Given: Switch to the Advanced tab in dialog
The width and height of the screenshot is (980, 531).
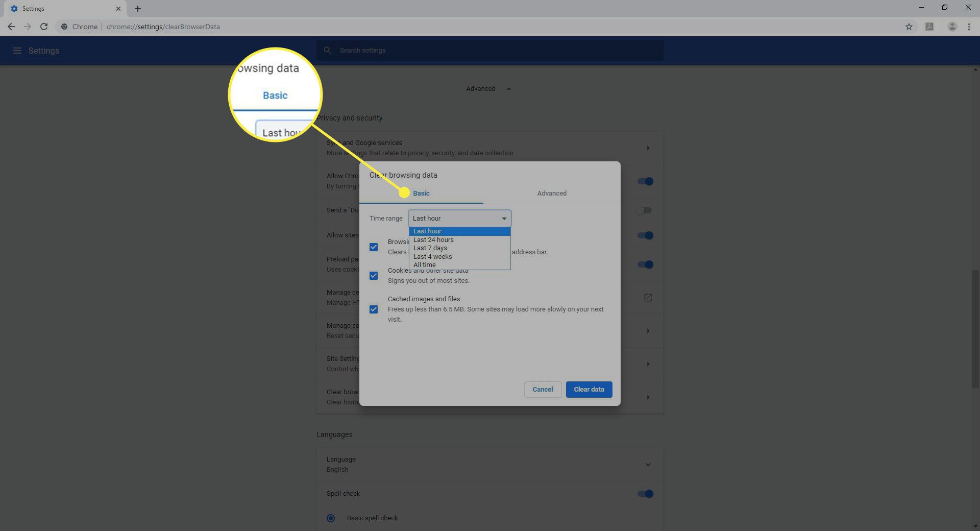Looking at the screenshot, I should click(552, 194).
